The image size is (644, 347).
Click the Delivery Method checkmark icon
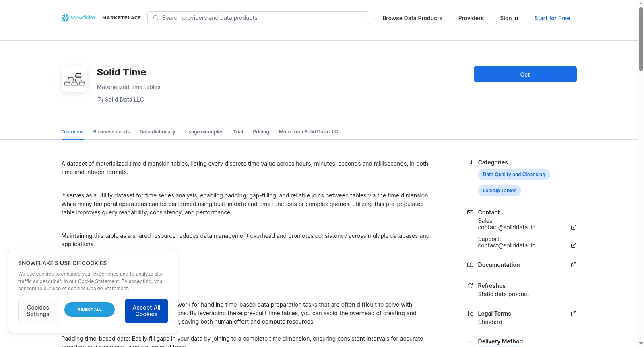coord(470,341)
